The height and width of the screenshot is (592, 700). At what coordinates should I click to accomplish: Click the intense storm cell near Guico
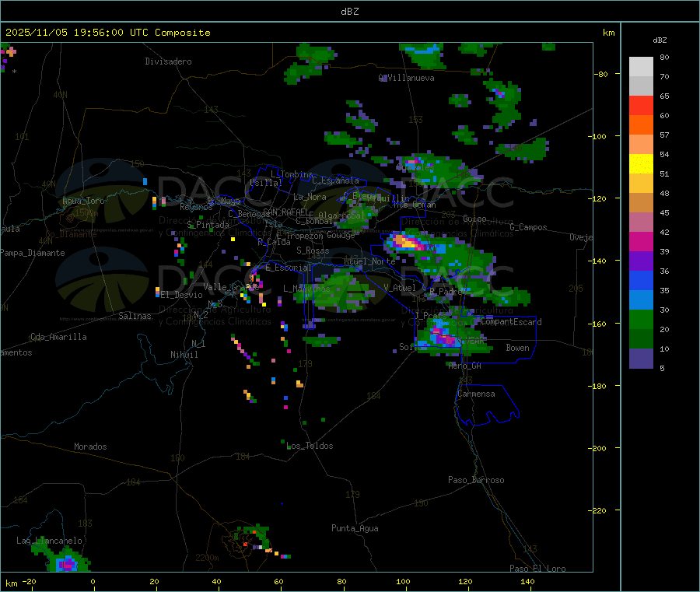[x=408, y=243]
